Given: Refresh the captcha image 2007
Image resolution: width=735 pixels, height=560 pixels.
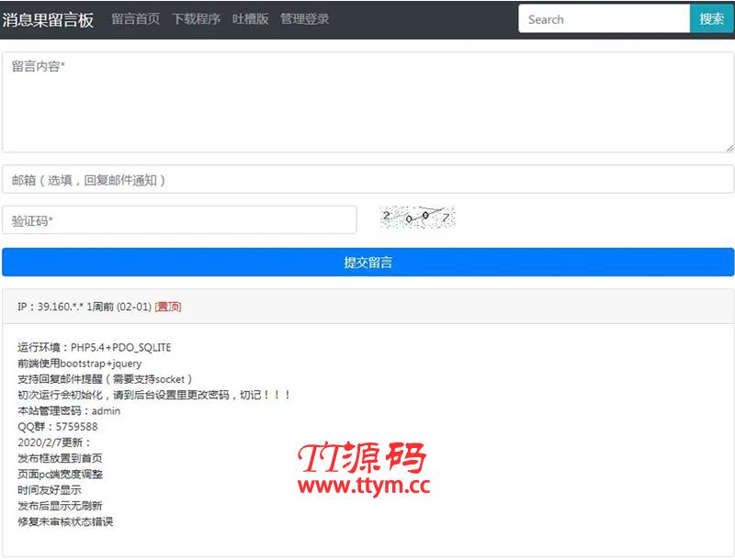Looking at the screenshot, I should coord(417,218).
